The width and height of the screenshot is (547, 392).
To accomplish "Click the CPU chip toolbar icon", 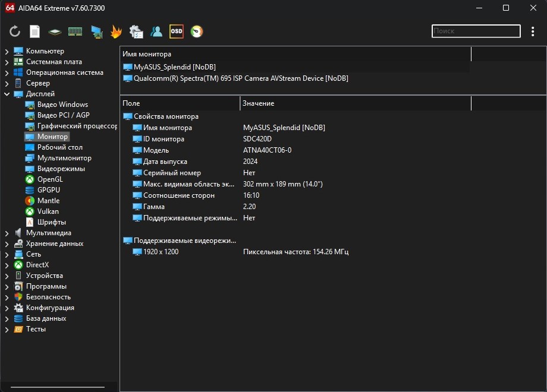I will point(55,31).
